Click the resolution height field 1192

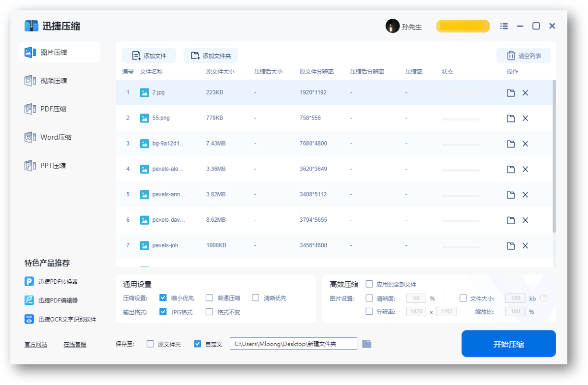(x=446, y=312)
